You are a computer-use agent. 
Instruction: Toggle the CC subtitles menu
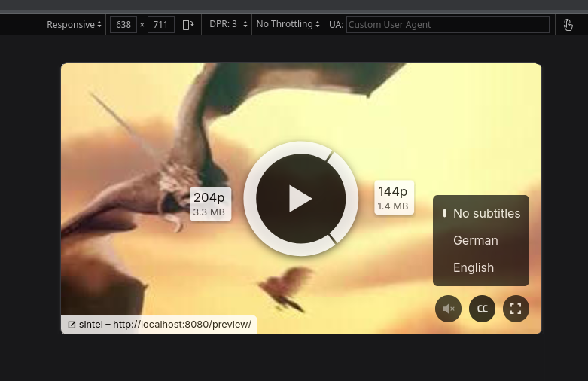pos(483,309)
